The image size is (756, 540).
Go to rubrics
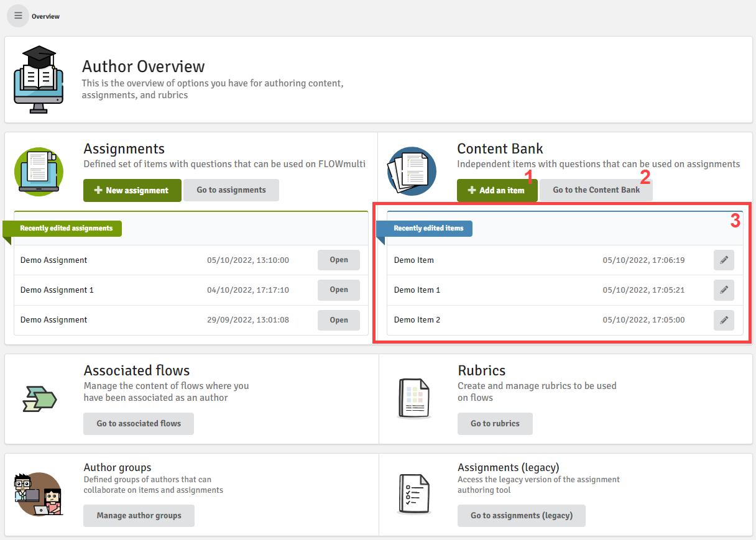495,424
